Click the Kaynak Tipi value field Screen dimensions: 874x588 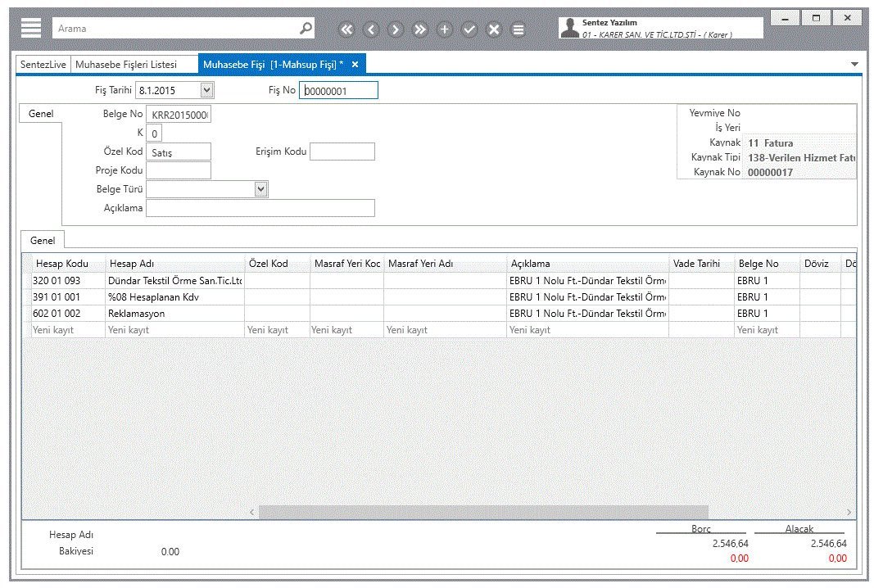[x=799, y=158]
